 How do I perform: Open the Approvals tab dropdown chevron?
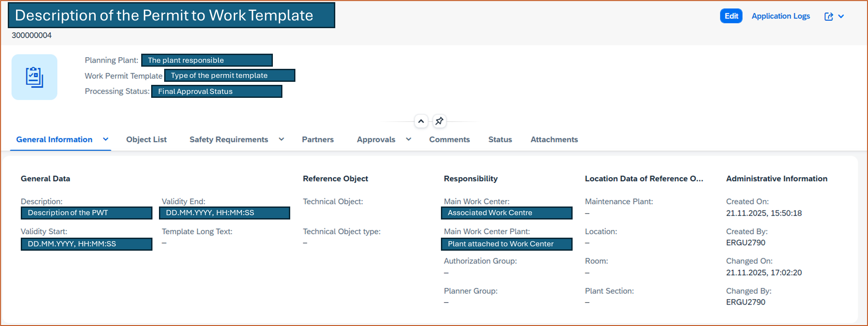[x=408, y=139]
